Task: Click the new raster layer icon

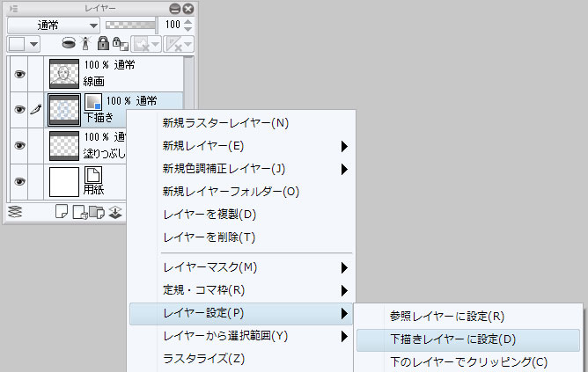Action: pyautogui.click(x=62, y=212)
